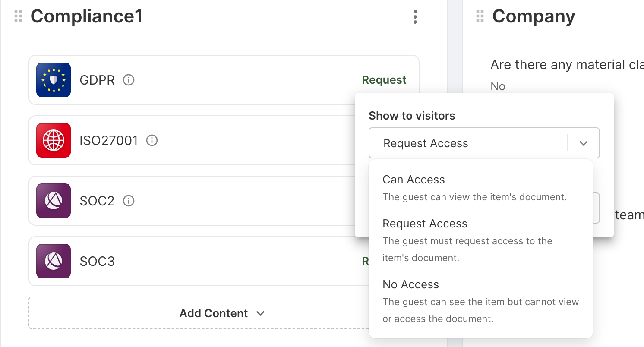Click the GDPR EU flag shield icon
644x347 pixels.
(54, 80)
